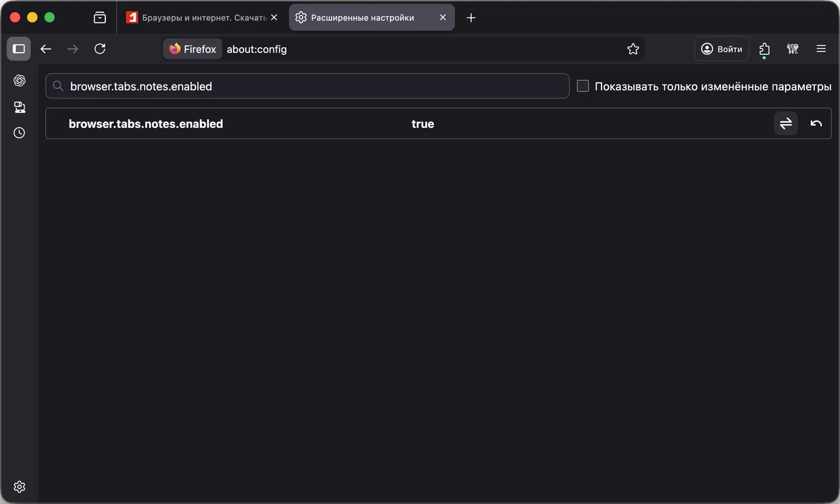Open the AI chatbot sidebar icon
Image resolution: width=840 pixels, height=504 pixels.
20,81
